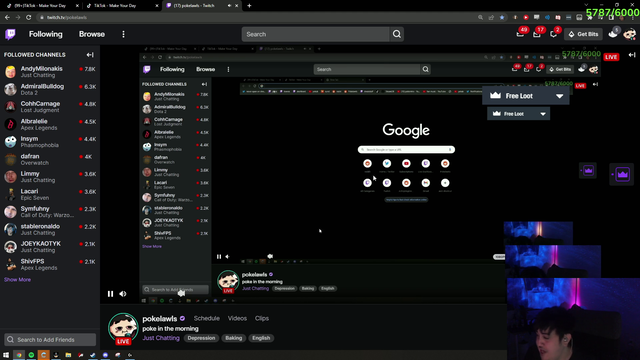Click the verified badge next to pokelawls
The height and width of the screenshot is (360, 640).
(x=182, y=318)
